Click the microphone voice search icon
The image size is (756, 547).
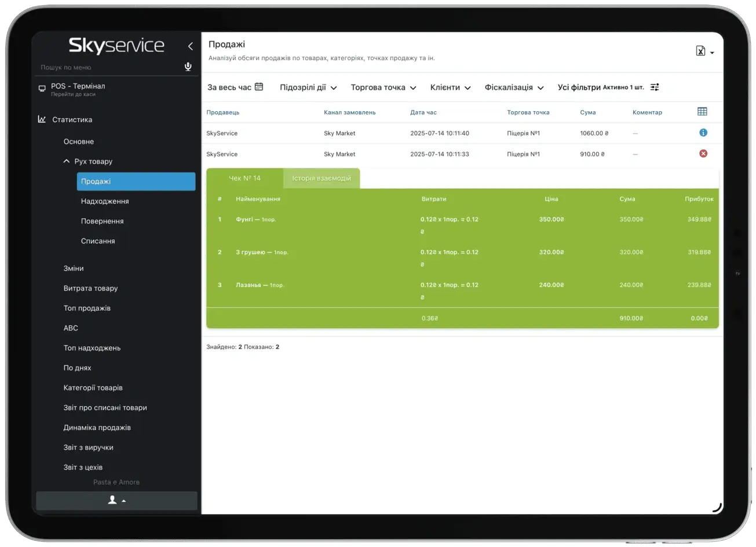[x=188, y=67]
